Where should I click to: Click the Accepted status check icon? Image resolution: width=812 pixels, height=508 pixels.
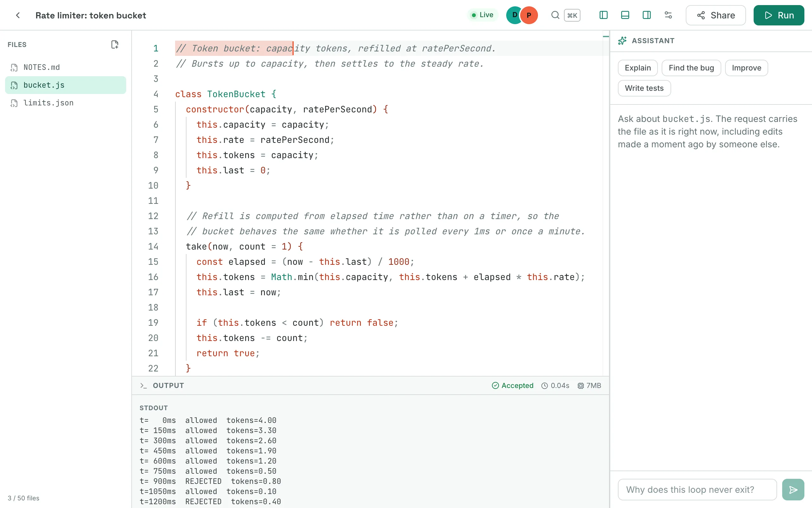point(495,385)
